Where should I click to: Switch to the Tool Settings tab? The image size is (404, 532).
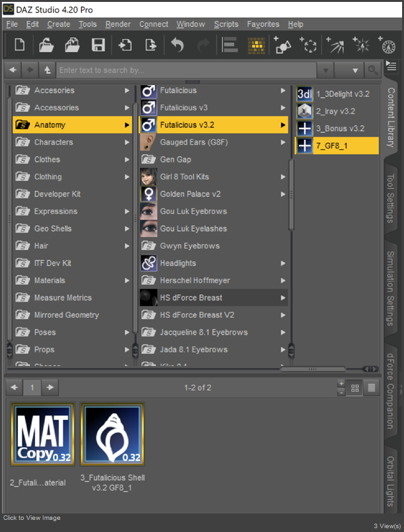click(x=391, y=198)
